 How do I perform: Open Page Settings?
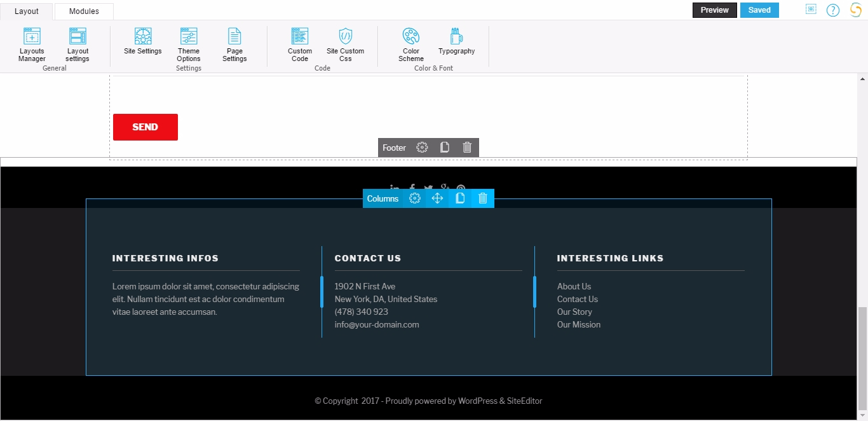(234, 45)
